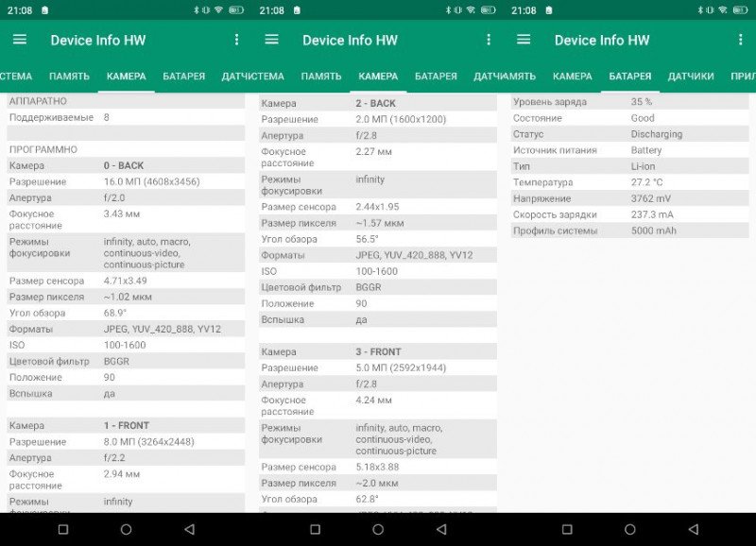Open three-dot overflow menu on middle screen
The image size is (756, 546).
tap(489, 40)
